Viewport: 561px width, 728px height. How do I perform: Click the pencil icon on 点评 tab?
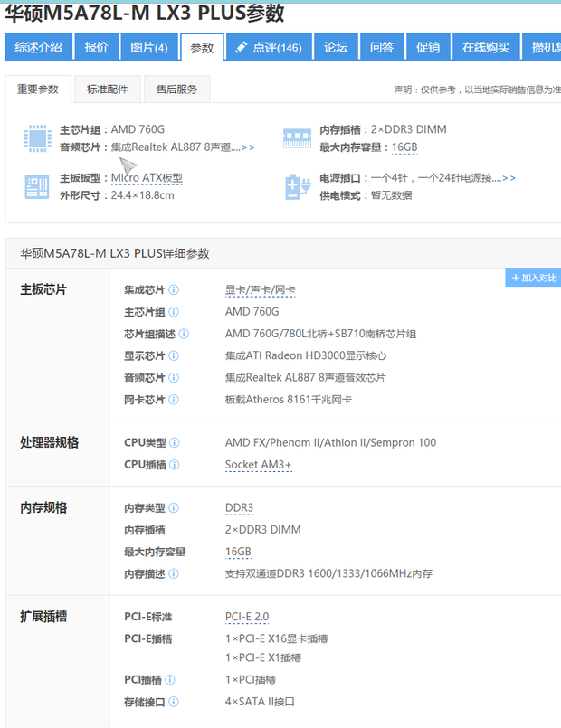point(241,47)
